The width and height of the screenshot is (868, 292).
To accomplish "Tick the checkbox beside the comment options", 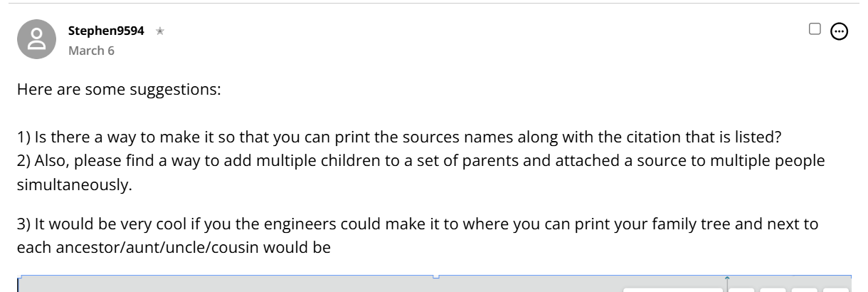I will (815, 29).
